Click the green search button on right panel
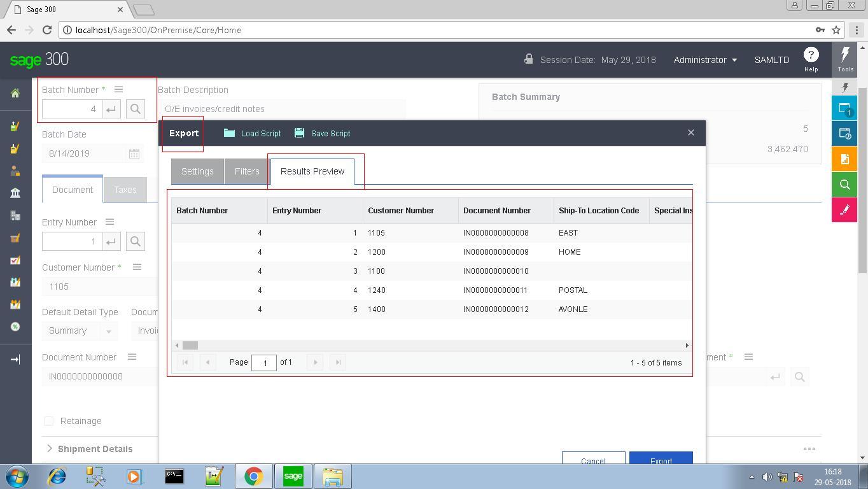868x489 pixels. pos(844,185)
